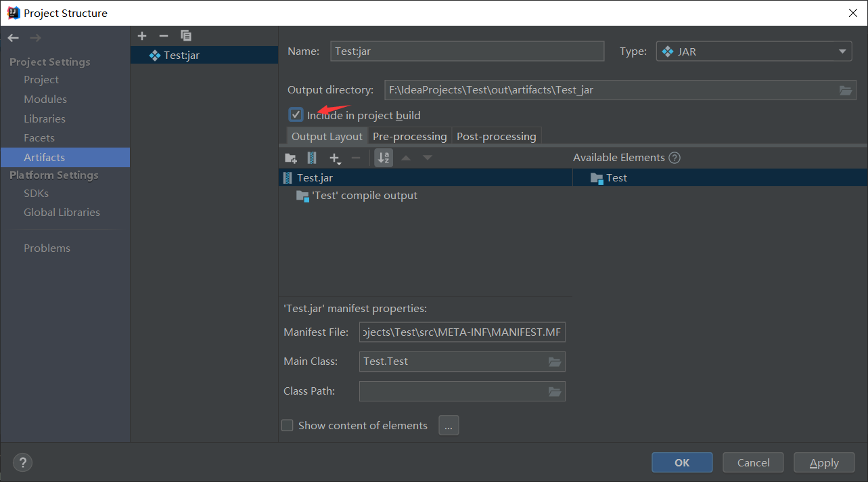Create a directory in the output layout
Image resolution: width=868 pixels, height=482 pixels.
(x=291, y=158)
